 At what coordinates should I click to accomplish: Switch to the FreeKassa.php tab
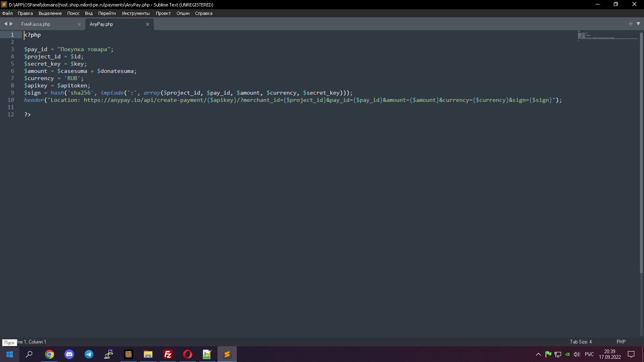(36, 25)
